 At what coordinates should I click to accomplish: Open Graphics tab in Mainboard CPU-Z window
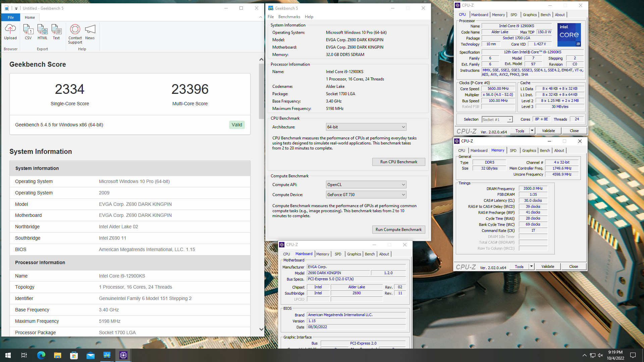point(354,254)
